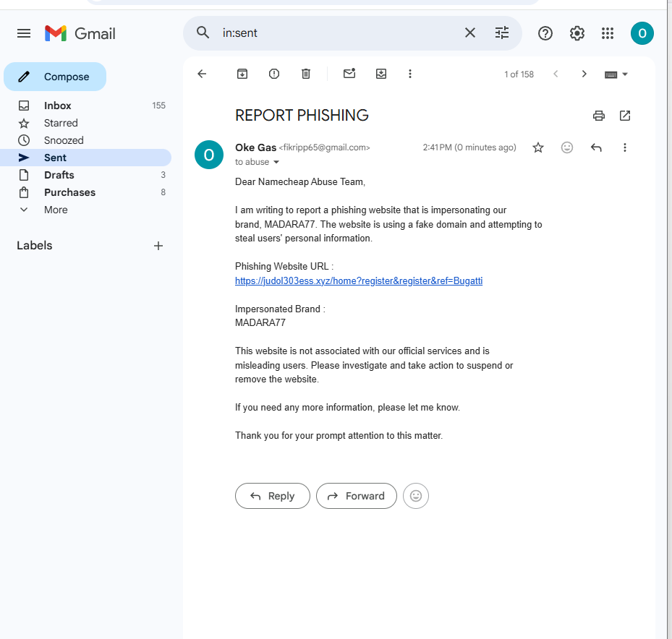The image size is (672, 639).
Task: Open the Starred folder
Action: (x=85, y=123)
